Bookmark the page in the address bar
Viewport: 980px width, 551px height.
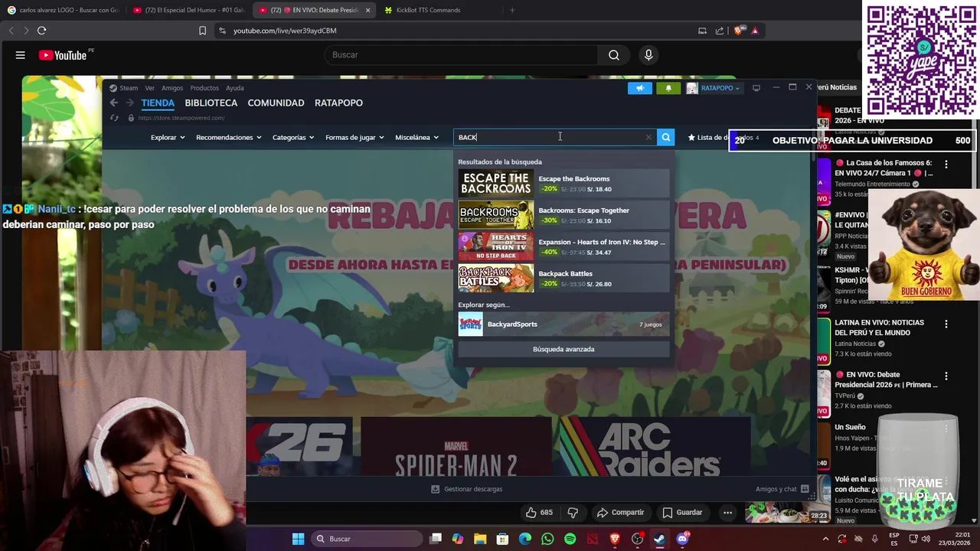click(203, 31)
